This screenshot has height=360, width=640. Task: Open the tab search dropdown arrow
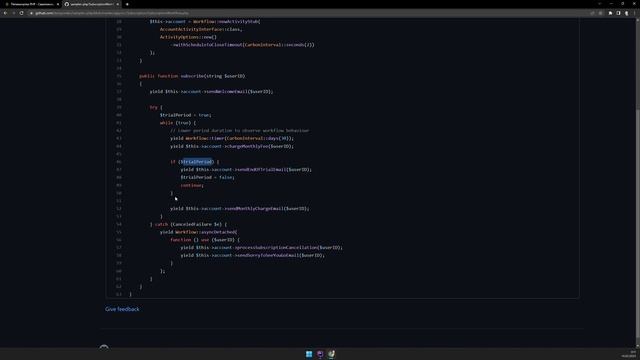coord(600,4)
